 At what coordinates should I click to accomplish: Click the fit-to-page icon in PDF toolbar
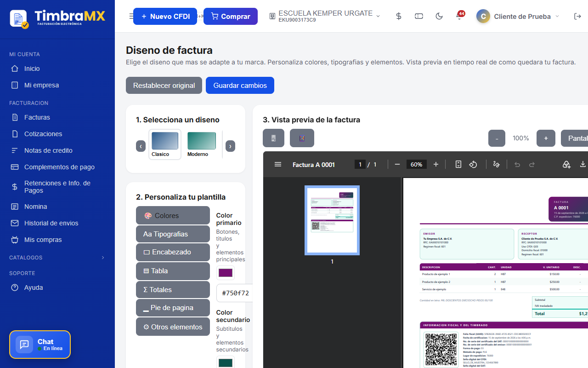tap(458, 164)
